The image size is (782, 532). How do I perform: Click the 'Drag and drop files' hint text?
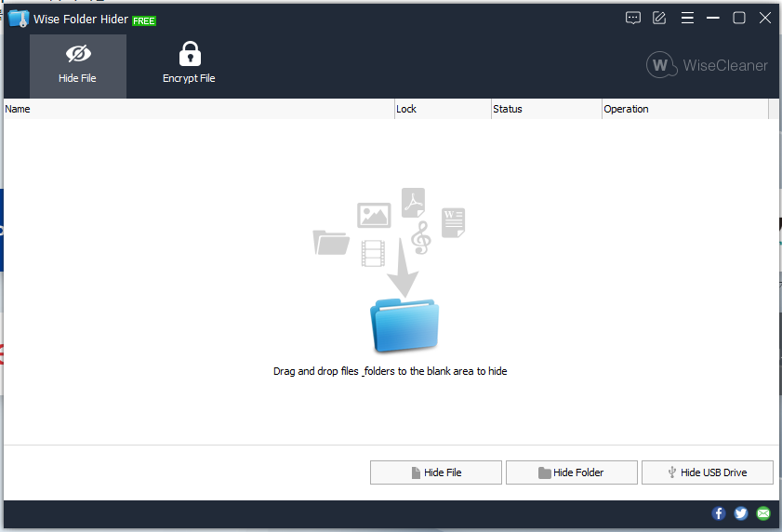(x=390, y=371)
